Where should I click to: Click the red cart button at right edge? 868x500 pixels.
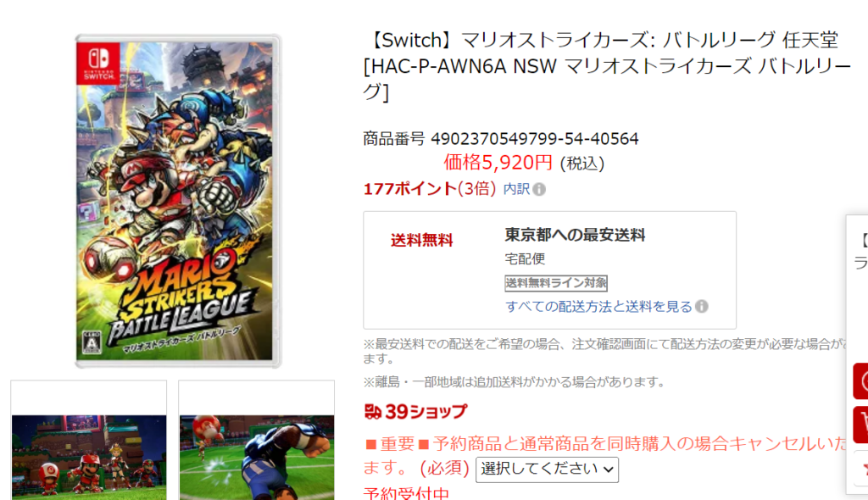coord(861,425)
